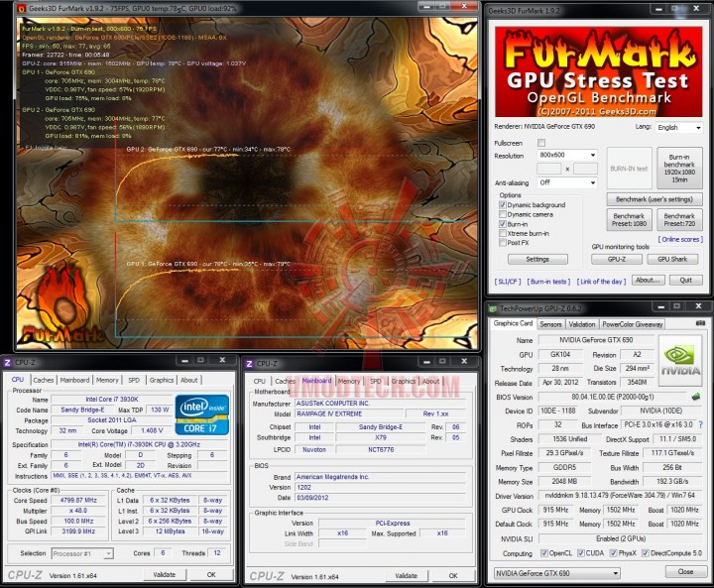Viewport: 714px width, 588px height.
Task: Toggle PhysX checkbox in GPU-Z
Action: click(x=614, y=553)
